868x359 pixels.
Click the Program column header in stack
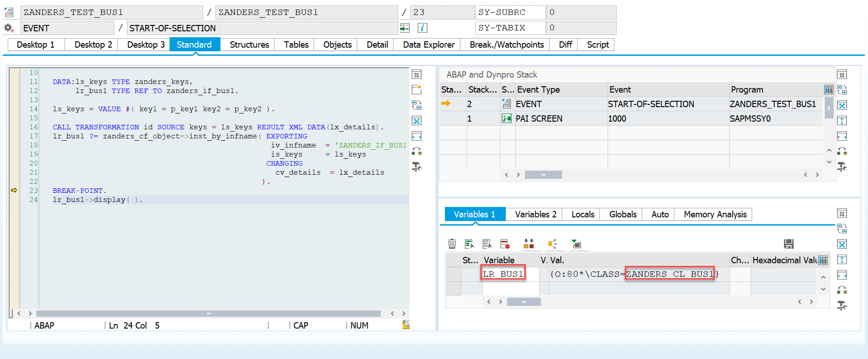coord(776,89)
